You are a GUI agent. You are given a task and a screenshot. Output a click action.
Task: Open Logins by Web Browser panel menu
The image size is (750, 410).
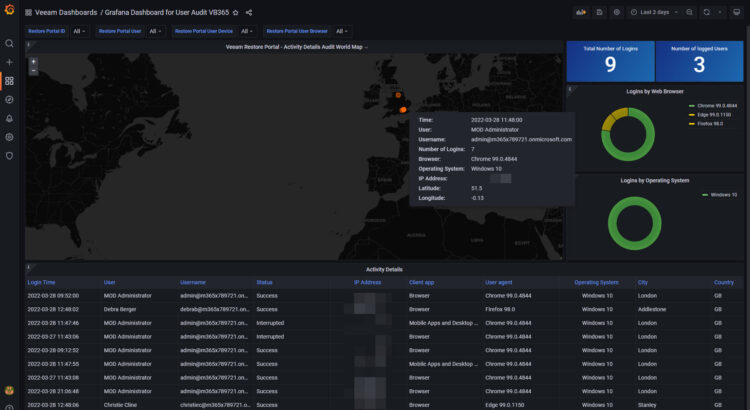pyautogui.click(x=654, y=91)
